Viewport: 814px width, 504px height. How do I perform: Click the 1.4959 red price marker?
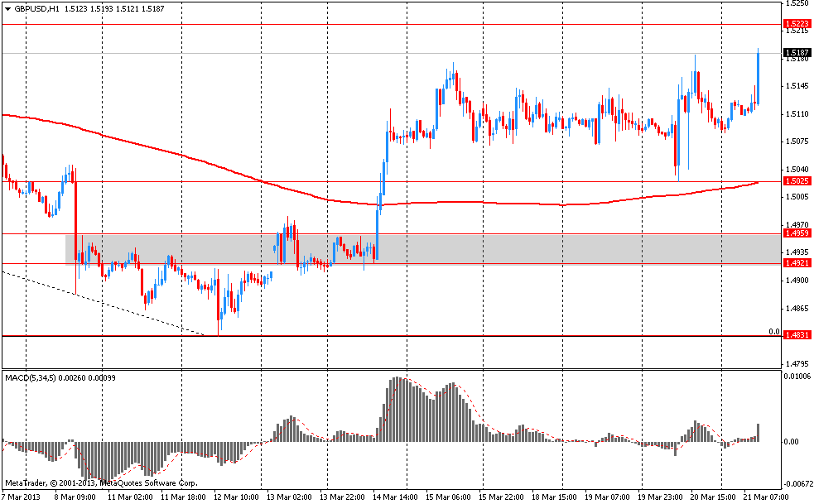pyautogui.click(x=796, y=234)
